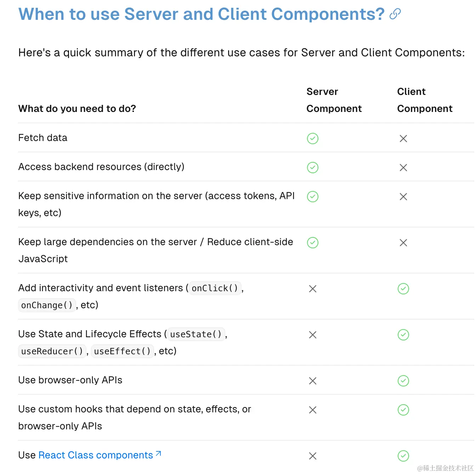Click Client checkmark in React Class components row
Image resolution: width=476 pixels, height=474 pixels.
(403, 456)
